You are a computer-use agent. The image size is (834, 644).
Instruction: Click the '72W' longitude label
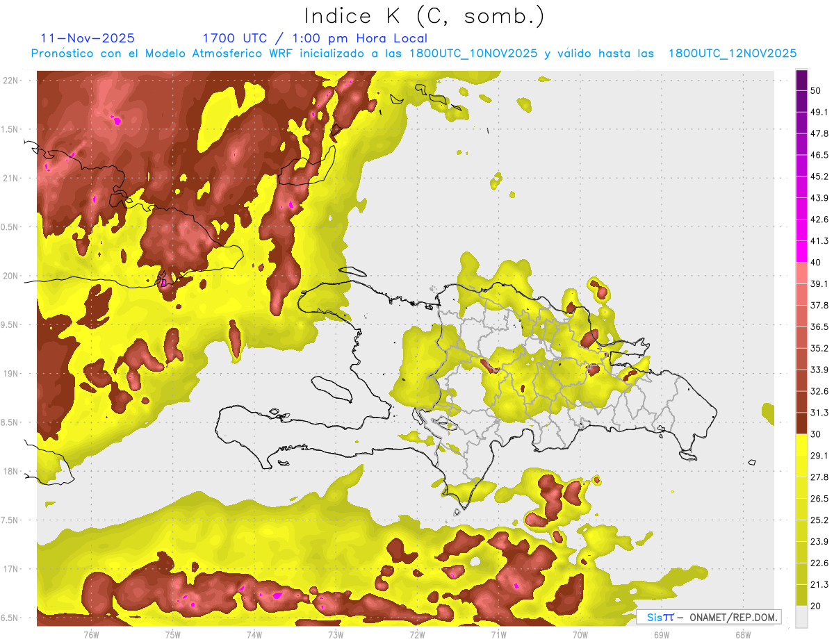tap(417, 634)
